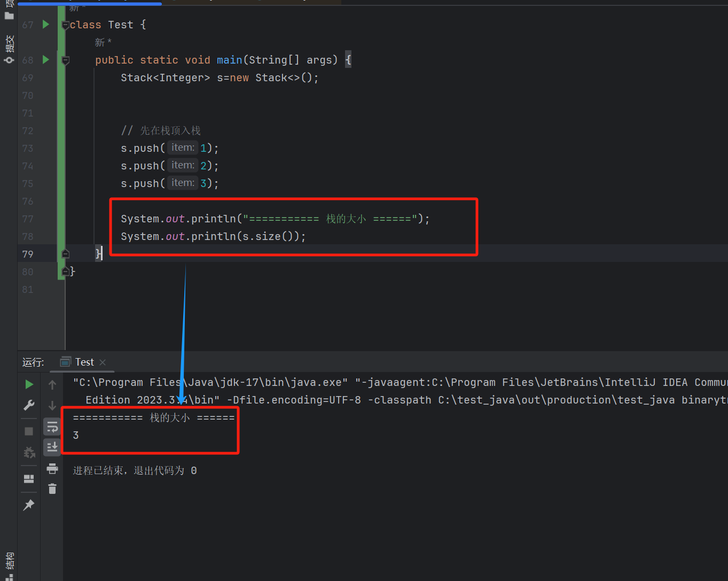This screenshot has height=581, width=728.
Task: Click 'Stack<Integer>' type on line 69
Action: click(166, 78)
